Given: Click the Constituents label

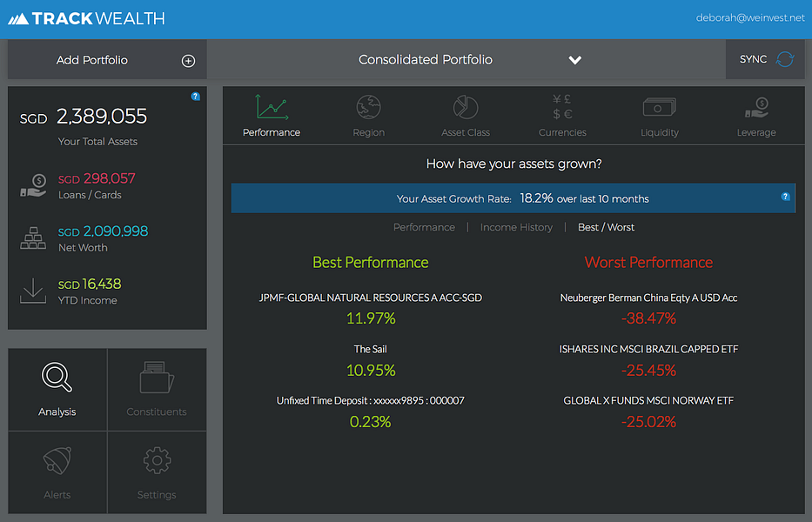Looking at the screenshot, I should (x=157, y=412).
